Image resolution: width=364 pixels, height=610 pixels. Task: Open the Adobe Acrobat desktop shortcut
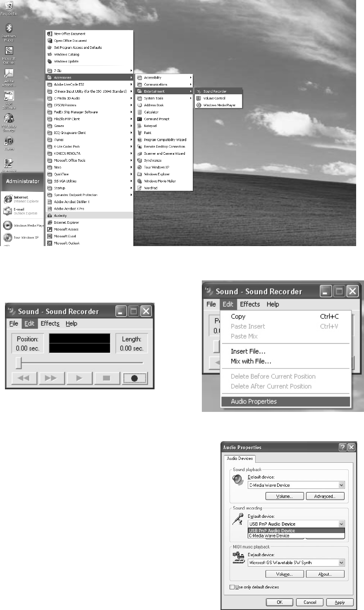[x=9, y=77]
